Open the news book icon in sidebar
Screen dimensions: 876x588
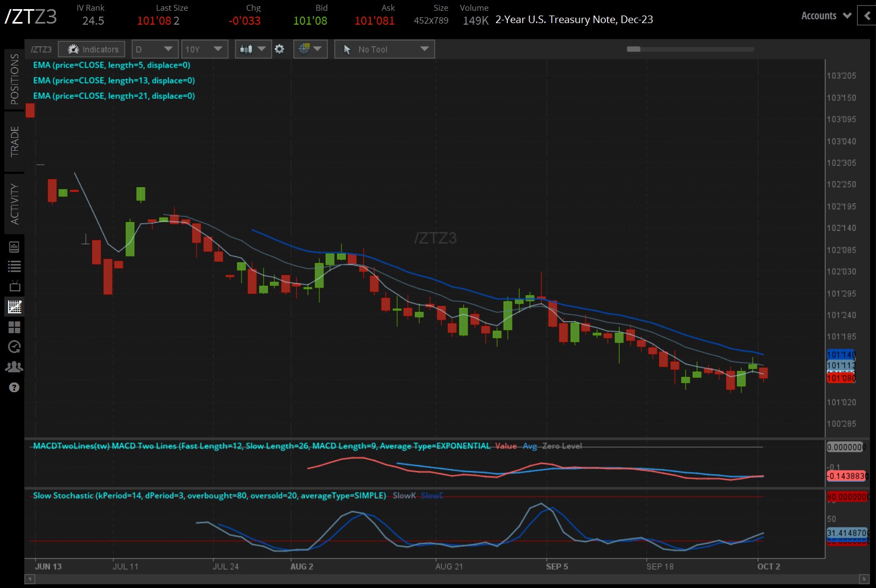pos(14,247)
